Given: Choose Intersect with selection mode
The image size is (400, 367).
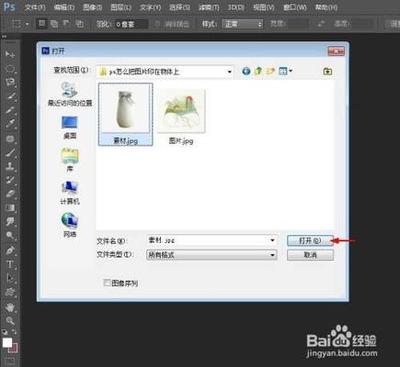Looking at the screenshot, I should point(79,24).
